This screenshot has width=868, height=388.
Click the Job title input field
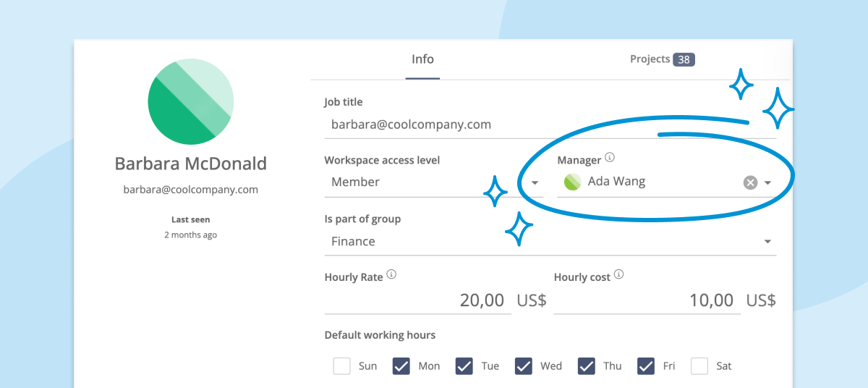click(x=550, y=125)
